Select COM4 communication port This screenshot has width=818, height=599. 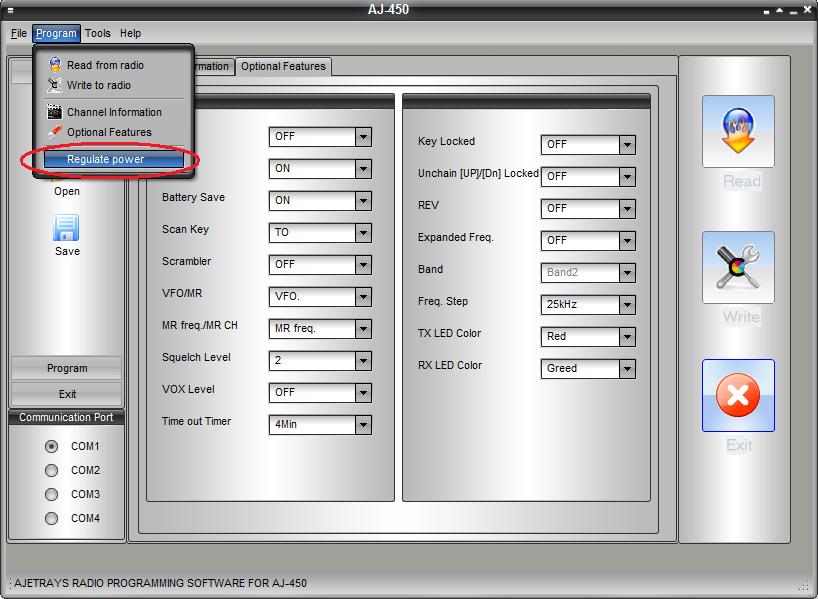(51, 518)
